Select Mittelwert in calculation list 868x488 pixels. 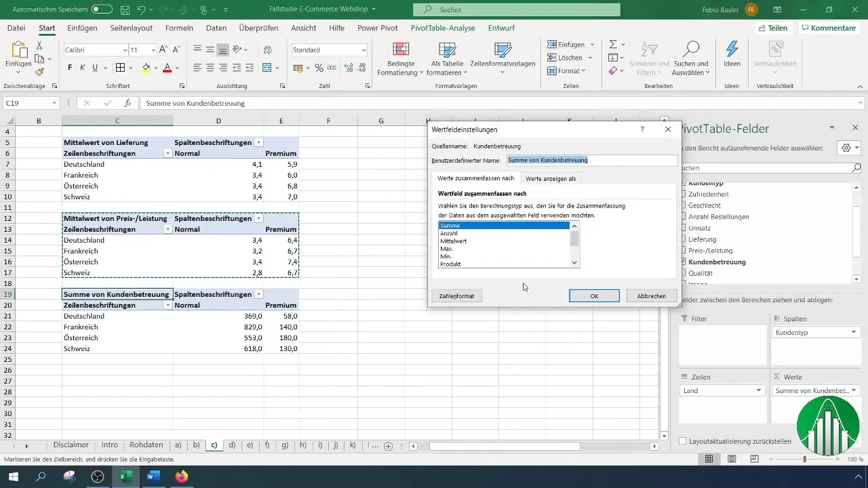tap(505, 241)
